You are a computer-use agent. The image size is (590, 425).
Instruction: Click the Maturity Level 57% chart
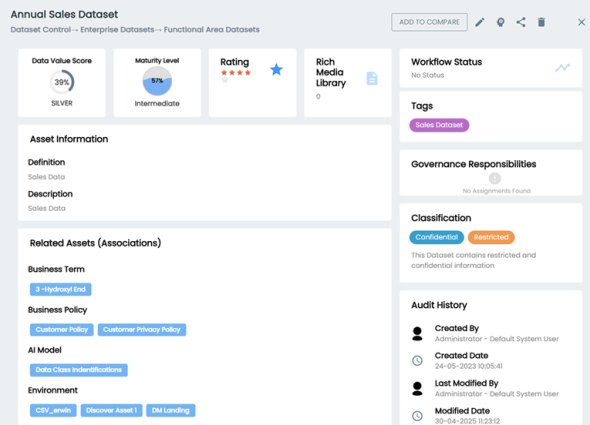157,81
